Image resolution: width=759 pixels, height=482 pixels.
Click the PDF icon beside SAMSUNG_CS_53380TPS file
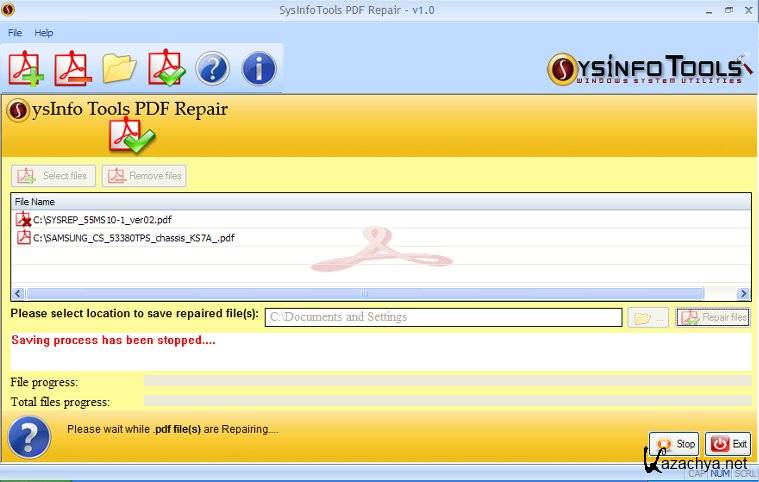pyautogui.click(x=24, y=238)
